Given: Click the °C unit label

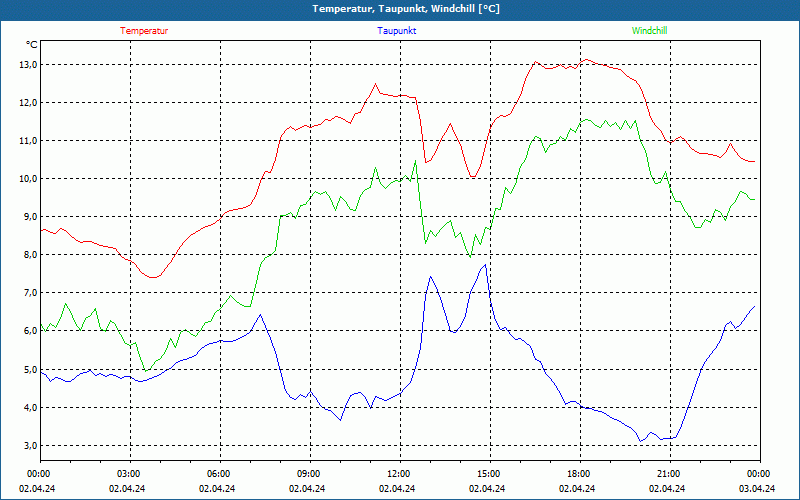Looking at the screenshot, I should [32, 45].
